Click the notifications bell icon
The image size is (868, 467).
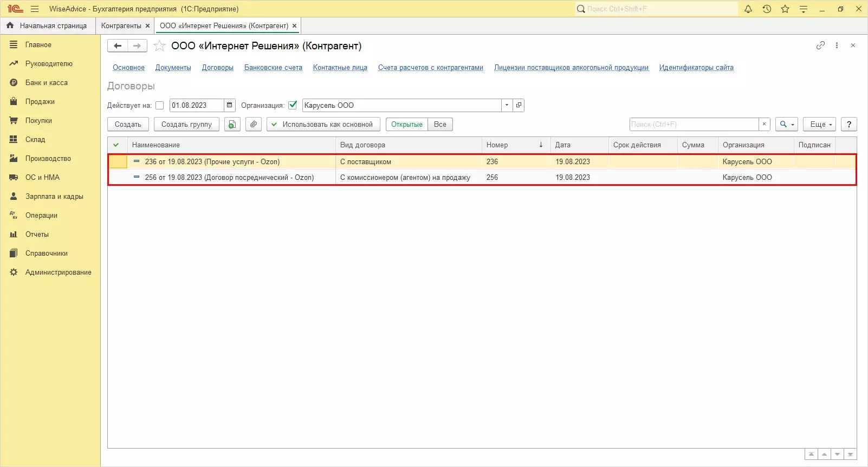tap(748, 9)
